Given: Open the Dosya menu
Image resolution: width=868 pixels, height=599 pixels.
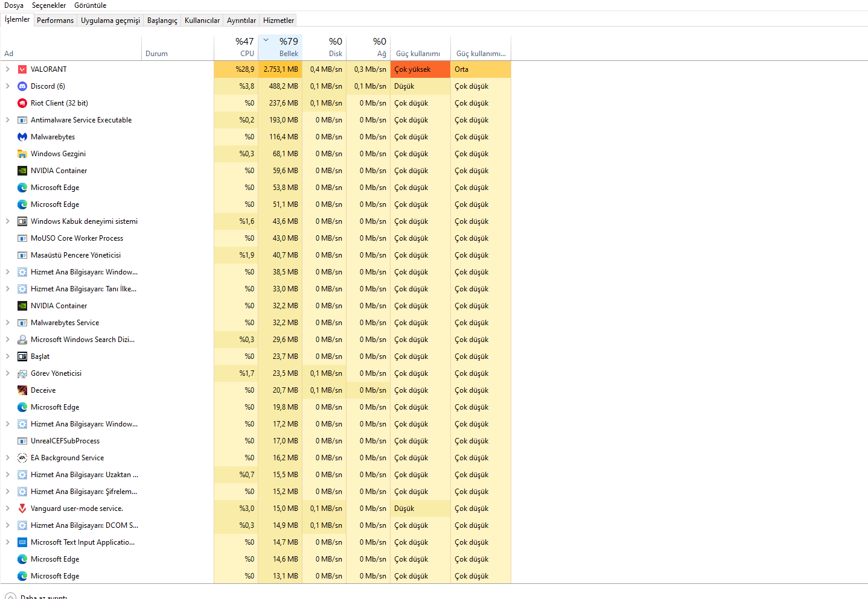Looking at the screenshot, I should [14, 5].
